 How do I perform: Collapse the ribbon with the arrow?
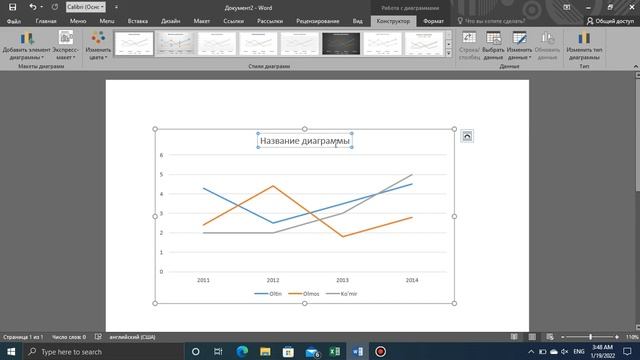[x=636, y=66]
